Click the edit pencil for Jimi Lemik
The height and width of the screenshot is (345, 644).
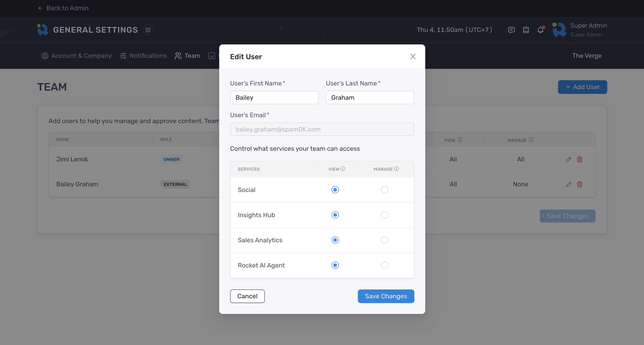point(568,159)
